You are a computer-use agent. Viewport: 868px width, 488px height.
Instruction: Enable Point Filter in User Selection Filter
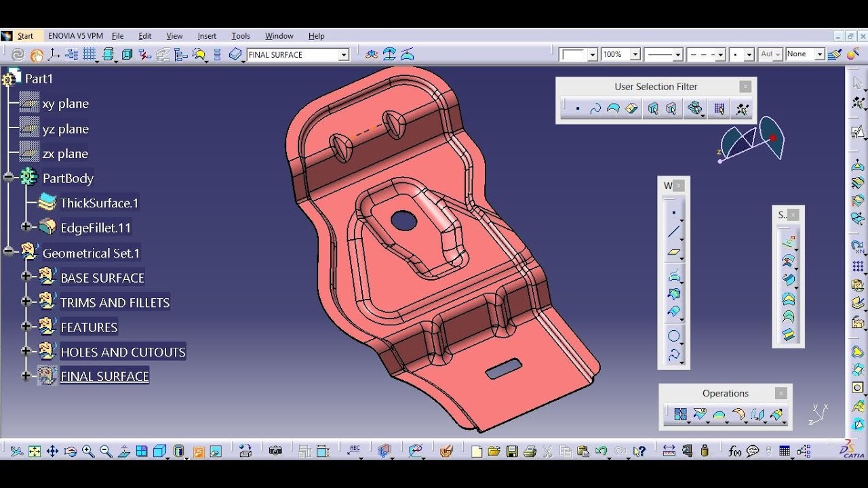[x=577, y=108]
